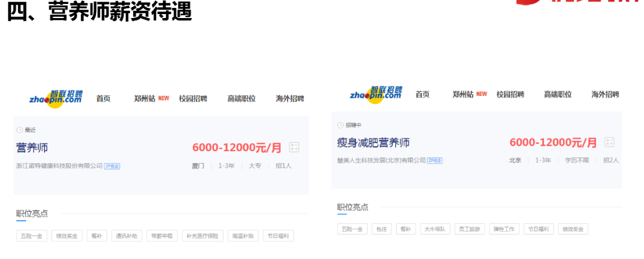This screenshot has width=644, height=259.
Task: Click the salary 6000-12000元/月 in the 北京 listing
Action: coord(553,143)
